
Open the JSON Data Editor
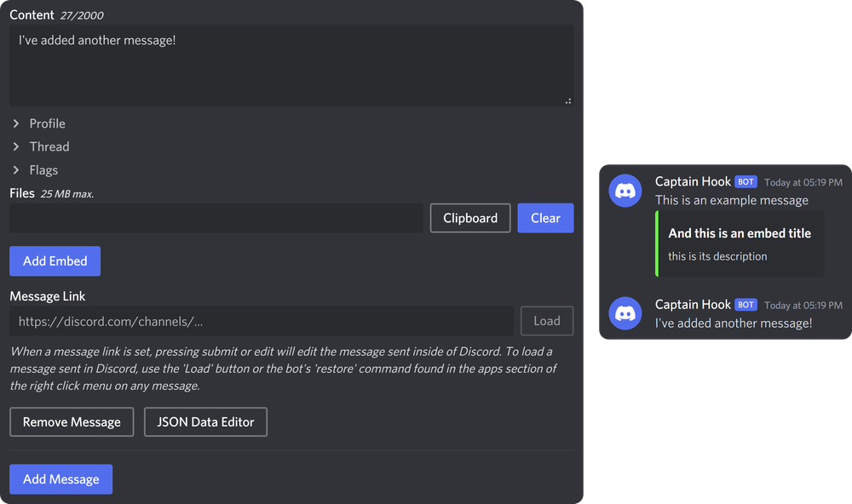click(205, 421)
